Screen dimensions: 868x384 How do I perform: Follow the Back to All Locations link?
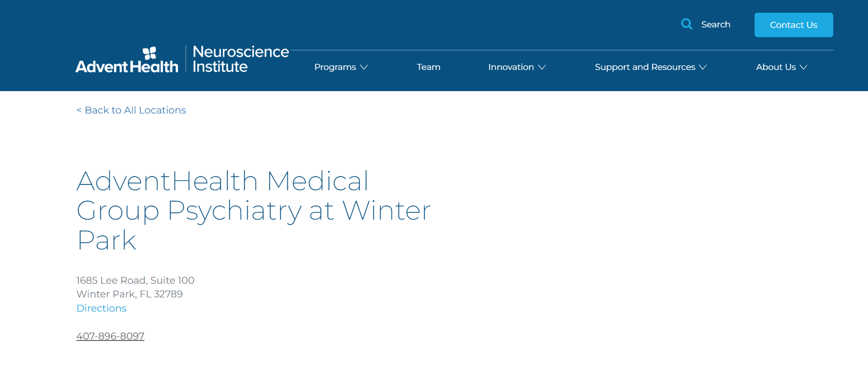click(x=131, y=110)
